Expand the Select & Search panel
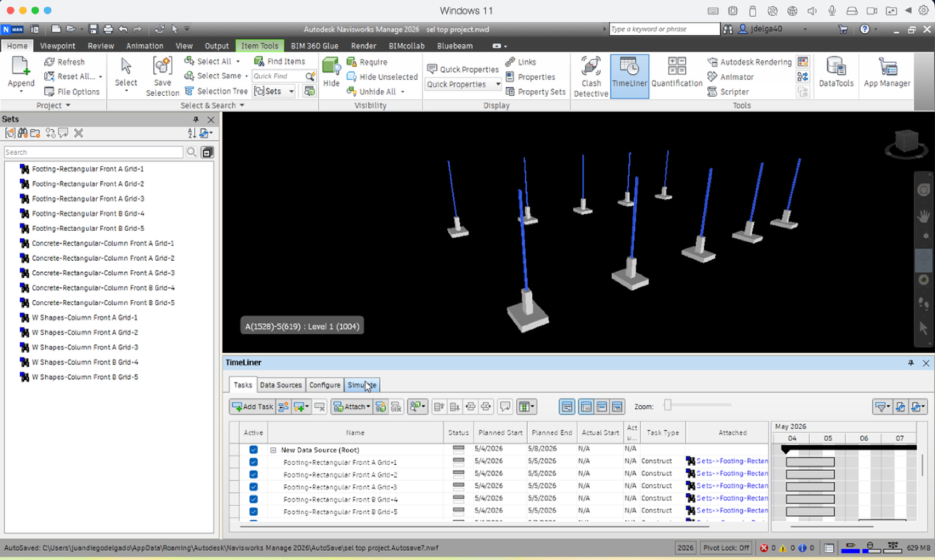Screen dimensions: 935x560 [212, 105]
